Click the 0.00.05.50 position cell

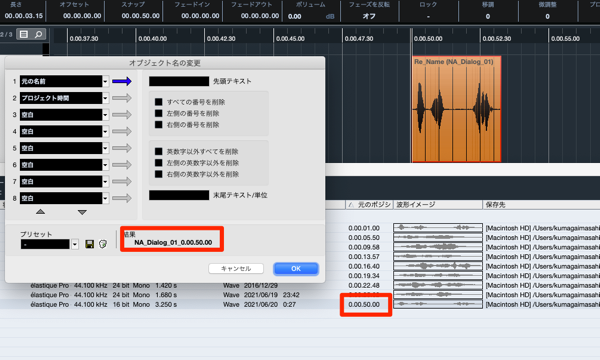[364, 238]
